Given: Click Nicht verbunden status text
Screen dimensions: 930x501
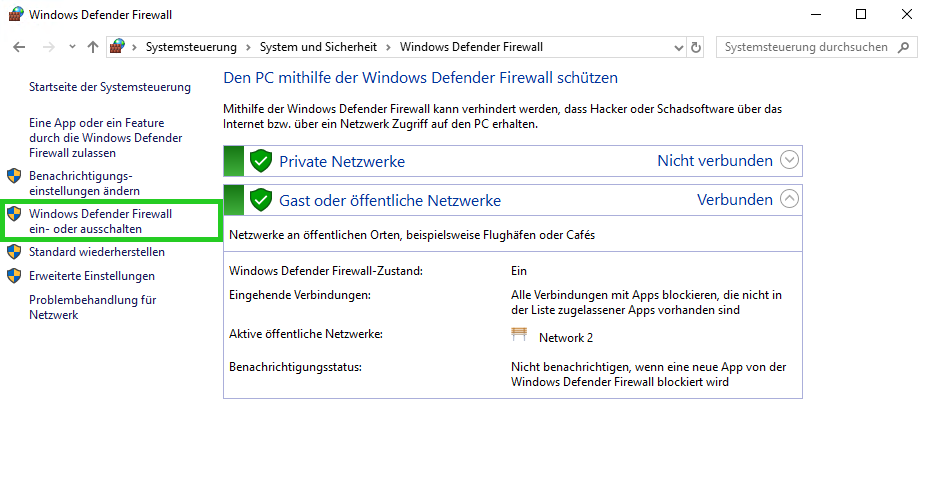Looking at the screenshot, I should tap(715, 161).
